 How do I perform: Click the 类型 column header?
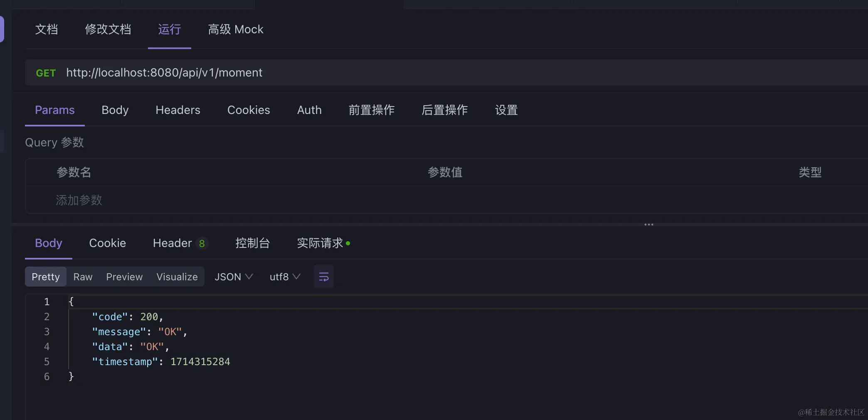810,172
